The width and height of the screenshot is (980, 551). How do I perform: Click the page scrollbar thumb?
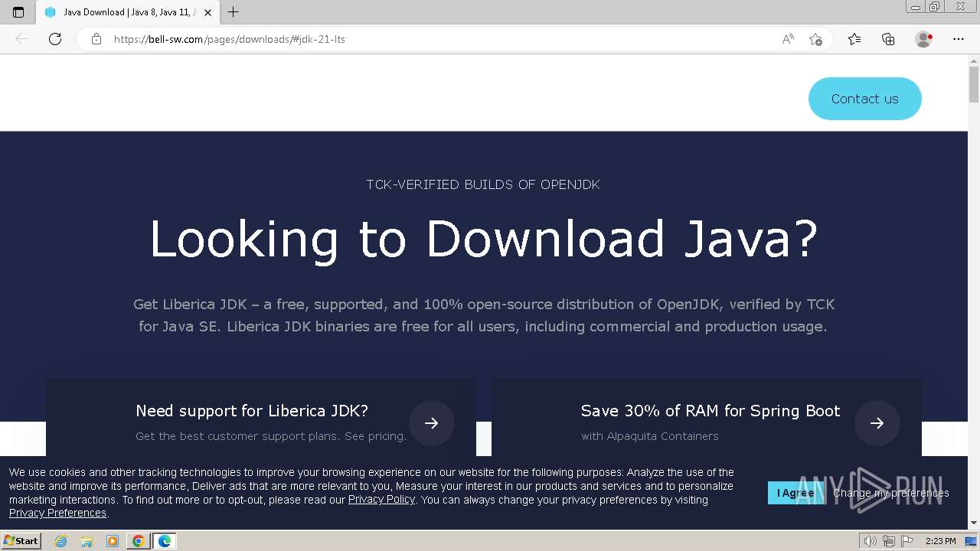click(974, 85)
